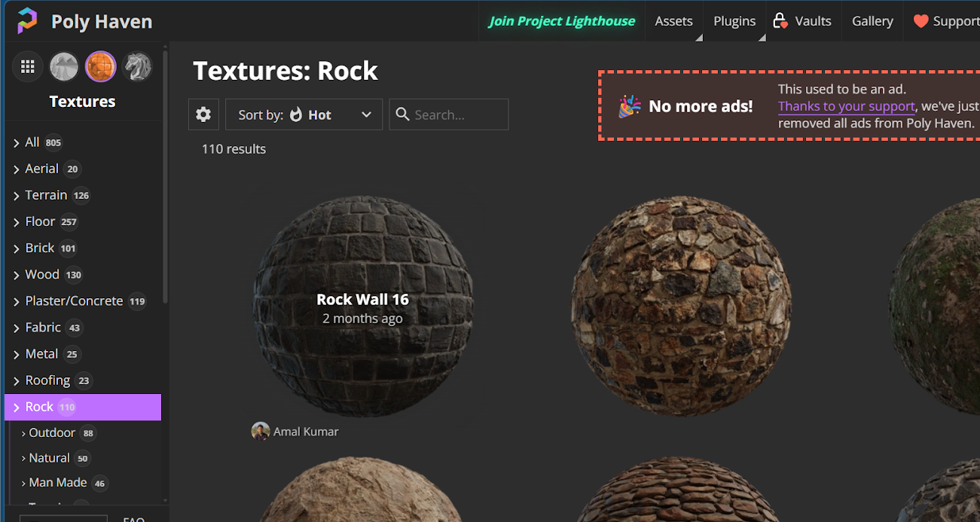The width and height of the screenshot is (980, 522).
Task: Open Amal Kumar author link
Action: [306, 432]
